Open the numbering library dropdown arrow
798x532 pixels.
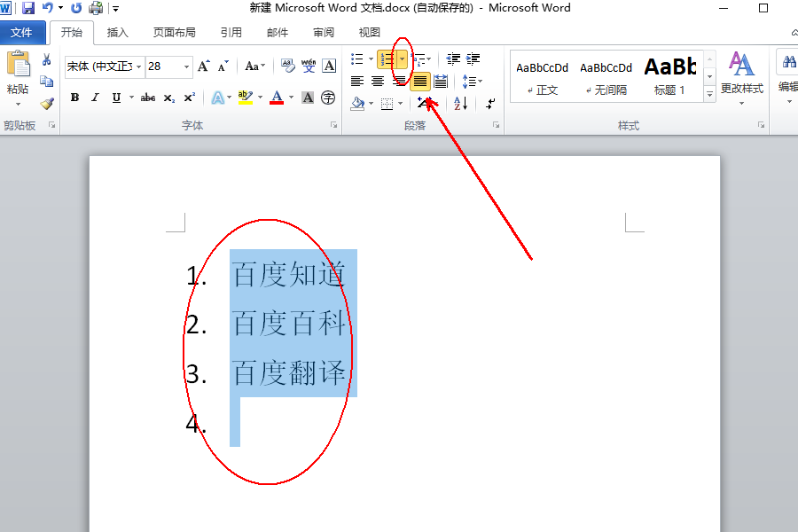click(402, 59)
